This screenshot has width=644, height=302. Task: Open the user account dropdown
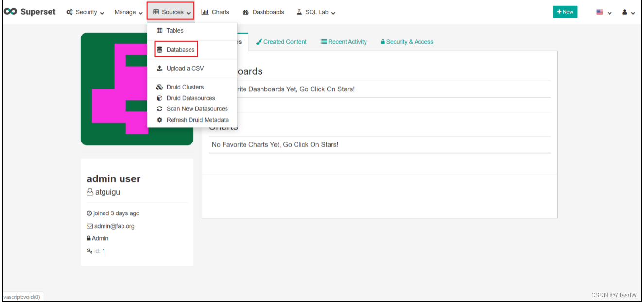point(628,12)
